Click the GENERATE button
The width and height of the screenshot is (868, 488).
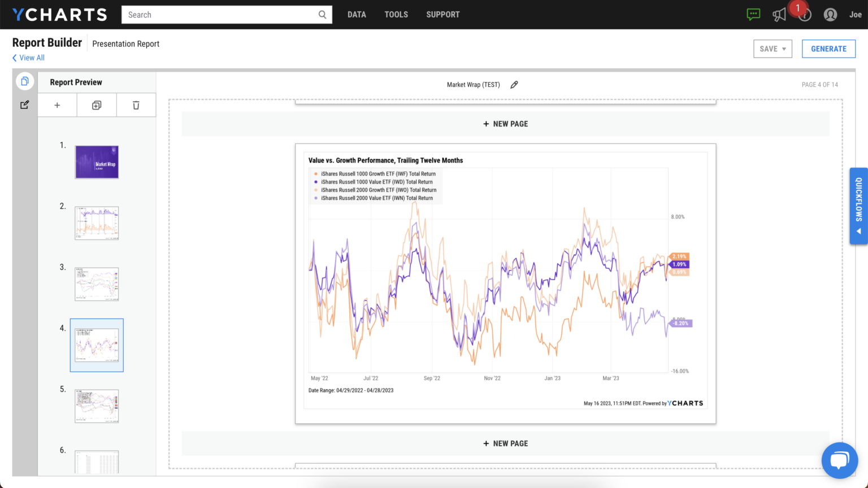click(x=828, y=49)
